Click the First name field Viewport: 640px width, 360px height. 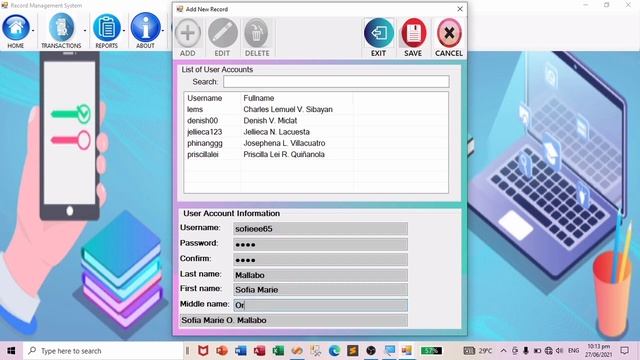320,290
